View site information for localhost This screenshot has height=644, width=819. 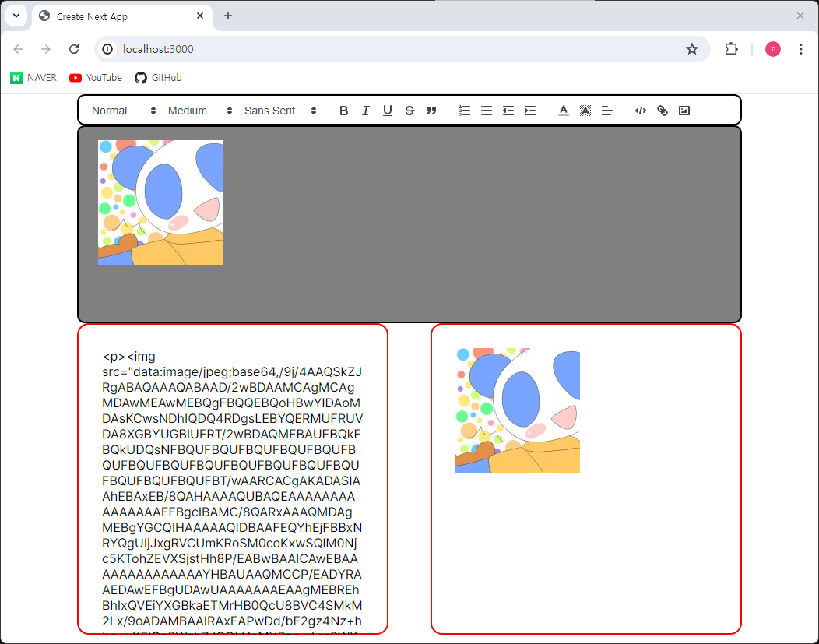107,49
